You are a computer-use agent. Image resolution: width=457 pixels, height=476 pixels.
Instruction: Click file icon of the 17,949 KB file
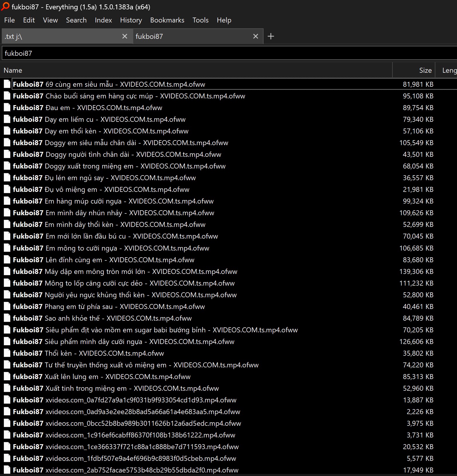7,470
